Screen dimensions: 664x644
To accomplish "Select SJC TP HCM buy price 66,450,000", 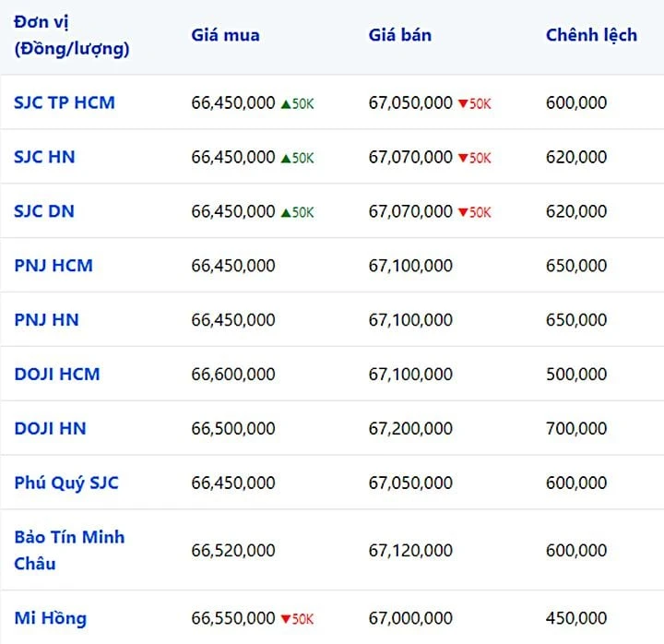I will point(233,102).
